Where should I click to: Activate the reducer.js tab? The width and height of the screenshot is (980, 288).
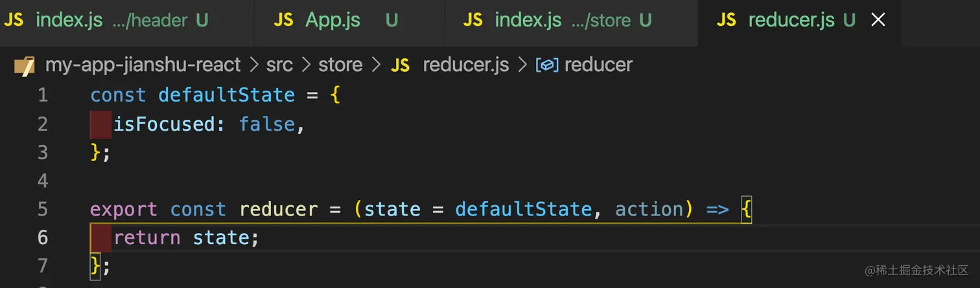point(791,21)
